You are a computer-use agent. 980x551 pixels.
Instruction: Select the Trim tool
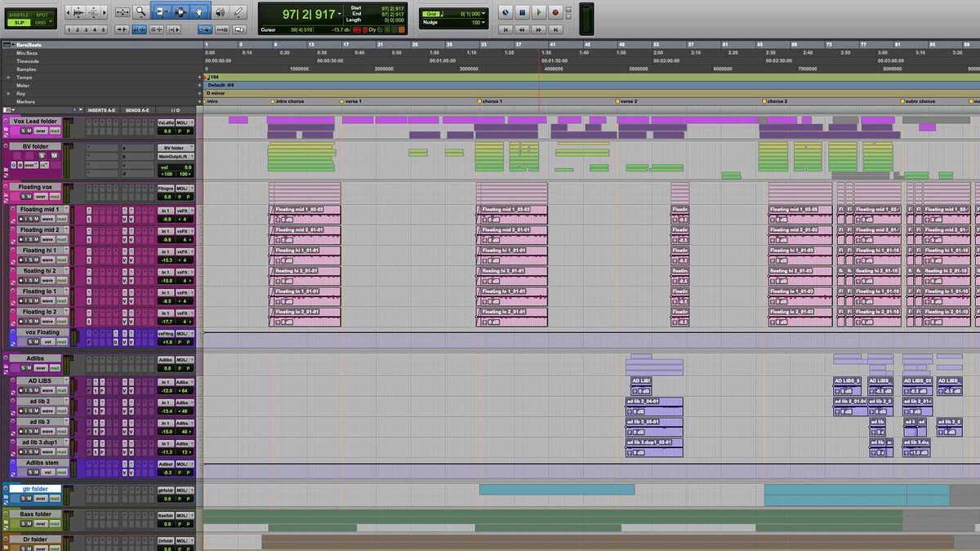162,11
